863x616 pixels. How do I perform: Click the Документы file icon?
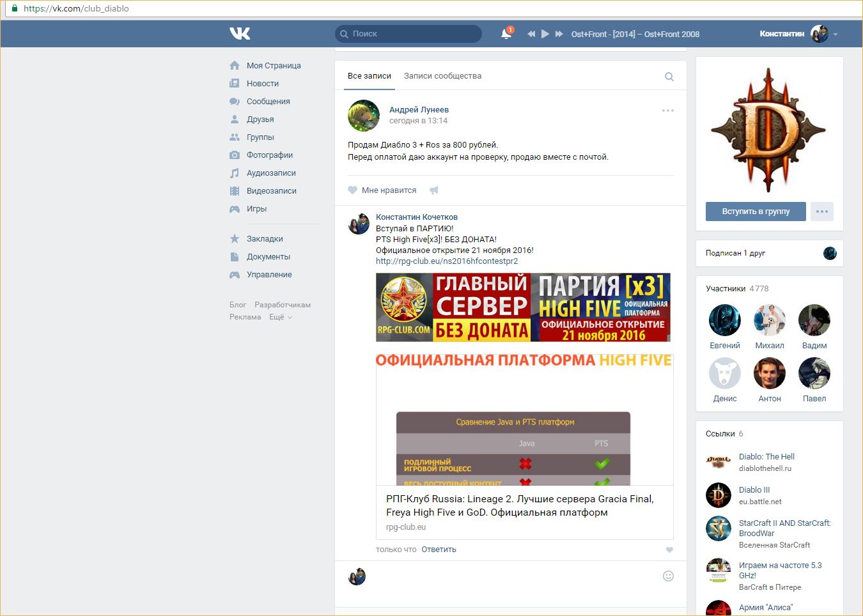pos(235,256)
